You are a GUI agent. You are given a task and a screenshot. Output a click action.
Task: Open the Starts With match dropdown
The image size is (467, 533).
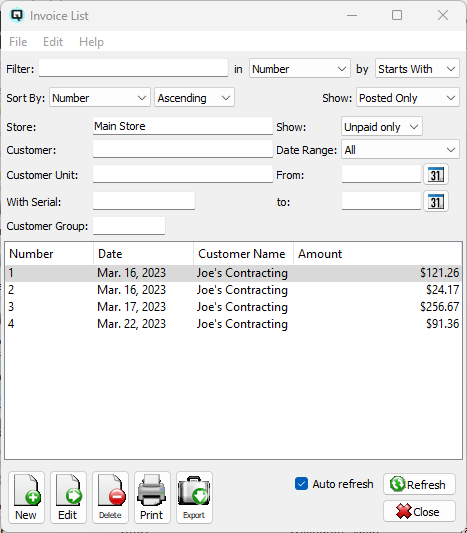[417, 69]
